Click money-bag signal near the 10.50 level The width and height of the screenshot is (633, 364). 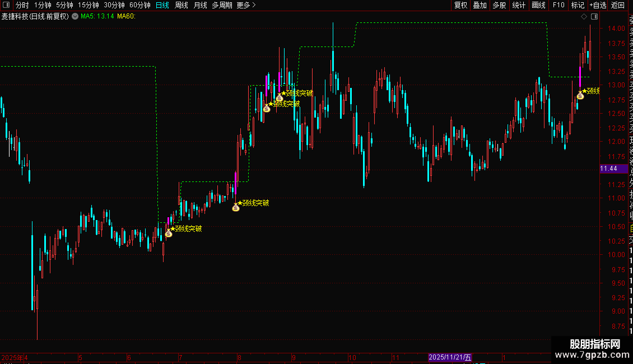coord(169,234)
